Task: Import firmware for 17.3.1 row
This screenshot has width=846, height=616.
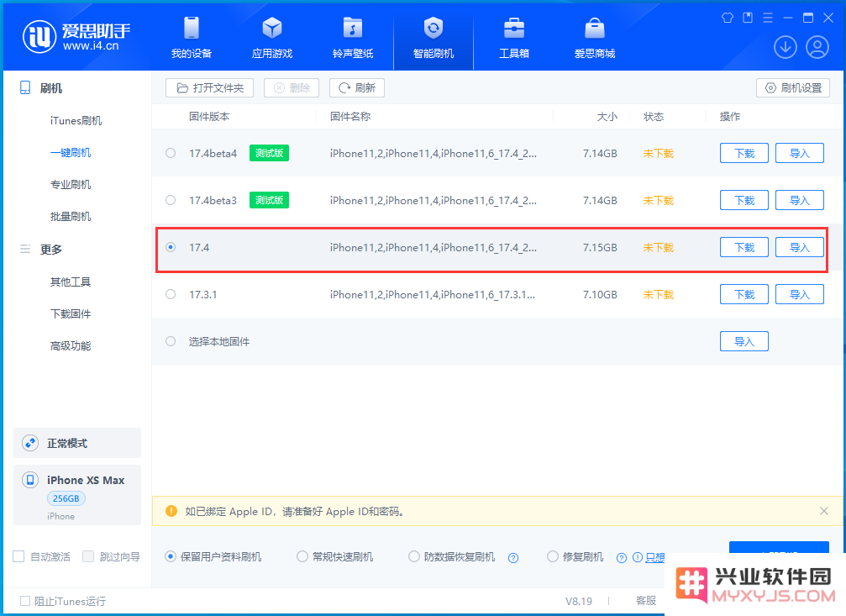Action: tap(800, 294)
